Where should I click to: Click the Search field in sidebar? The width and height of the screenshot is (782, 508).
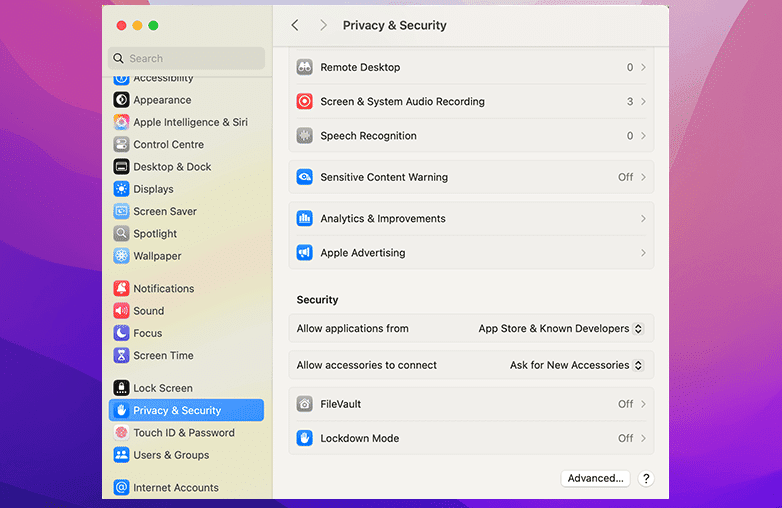point(187,58)
